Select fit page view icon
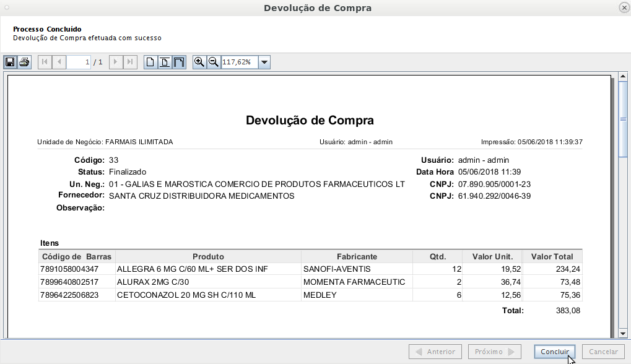This screenshot has height=364, width=631. point(165,62)
